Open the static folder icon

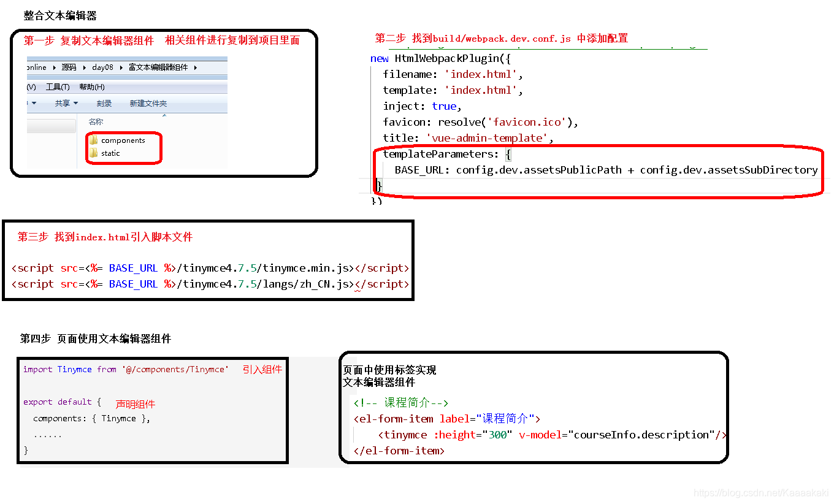click(x=94, y=153)
